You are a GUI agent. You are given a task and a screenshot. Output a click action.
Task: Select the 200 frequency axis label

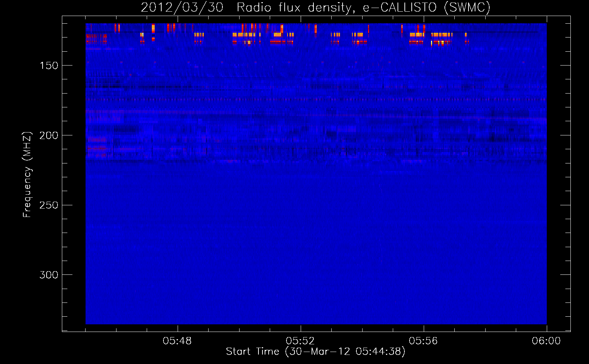click(49, 135)
